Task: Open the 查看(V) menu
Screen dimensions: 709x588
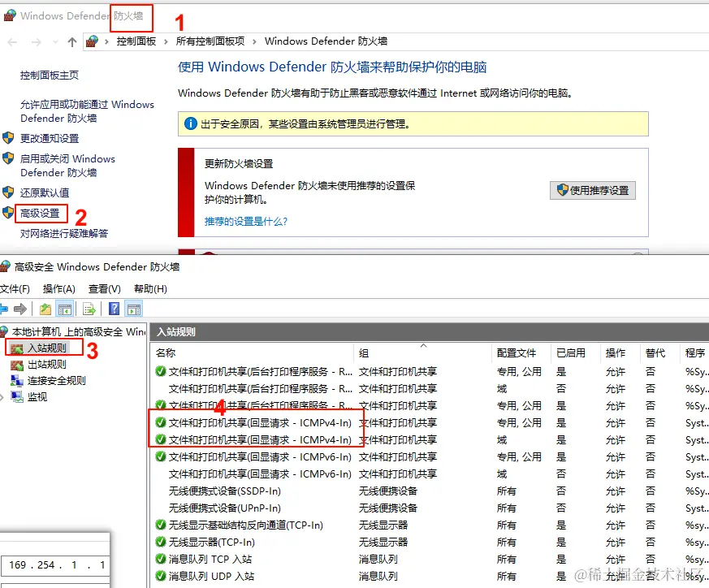Action: [x=105, y=289]
